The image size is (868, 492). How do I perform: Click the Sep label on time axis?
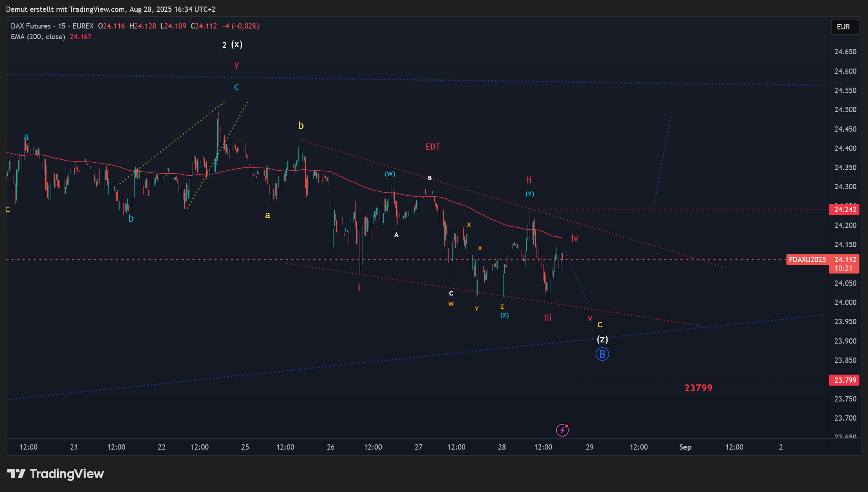685,447
